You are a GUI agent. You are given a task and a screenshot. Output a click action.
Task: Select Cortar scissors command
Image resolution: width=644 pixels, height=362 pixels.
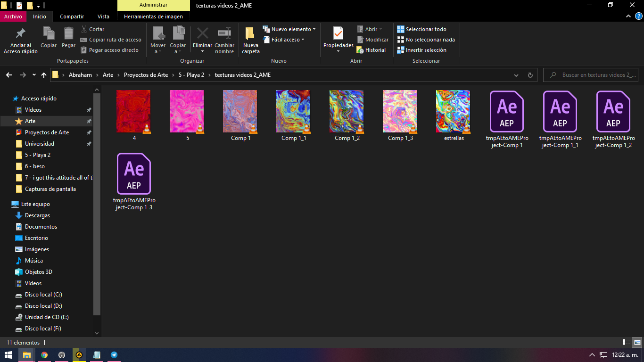pos(92,29)
